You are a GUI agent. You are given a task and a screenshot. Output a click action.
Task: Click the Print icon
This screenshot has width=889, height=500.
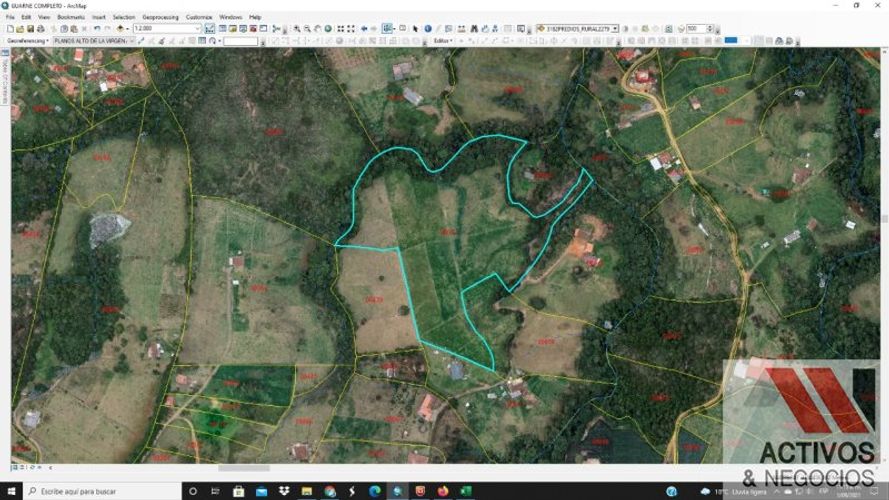point(41,28)
